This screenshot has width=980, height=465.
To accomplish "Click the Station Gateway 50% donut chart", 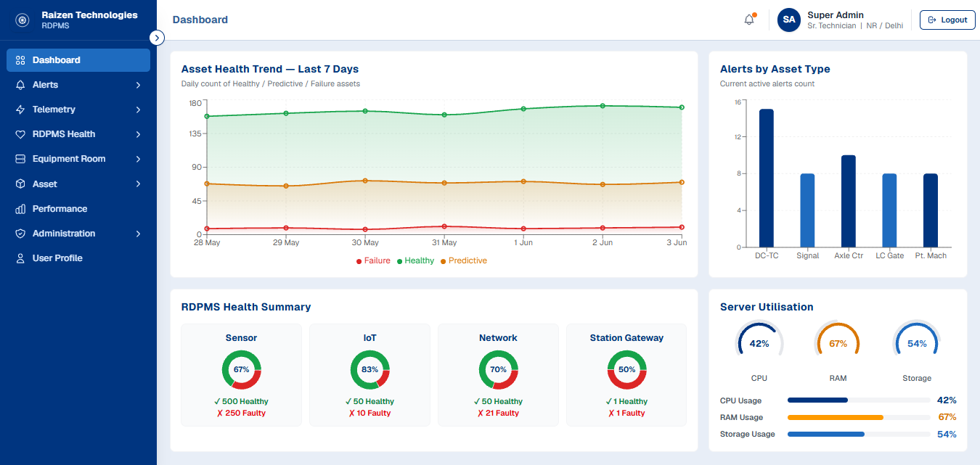I will (626, 370).
